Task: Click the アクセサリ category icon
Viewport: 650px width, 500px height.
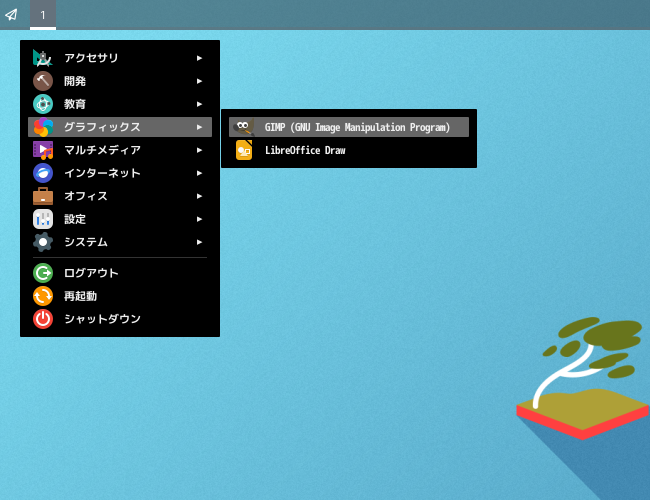Action: 43,58
